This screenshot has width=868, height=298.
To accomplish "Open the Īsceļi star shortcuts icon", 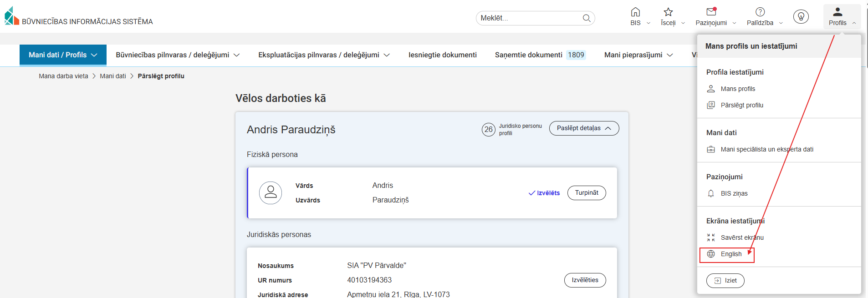I will click(x=668, y=12).
